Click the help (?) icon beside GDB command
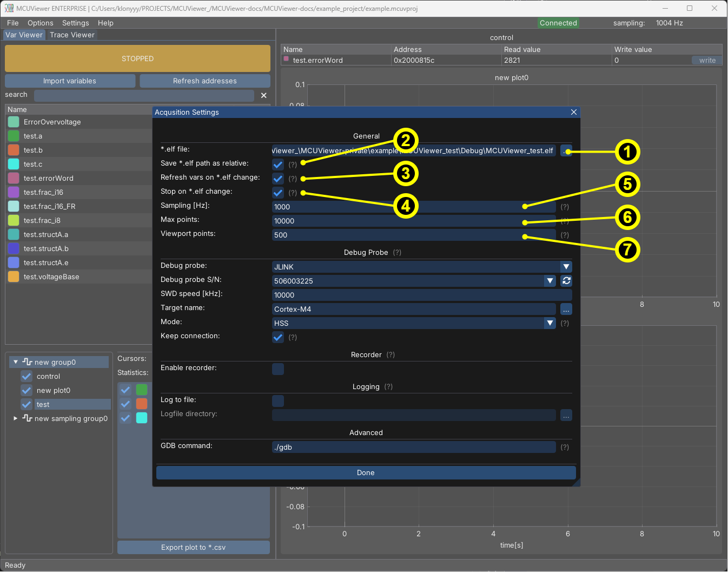The height and width of the screenshot is (572, 728). click(x=565, y=448)
